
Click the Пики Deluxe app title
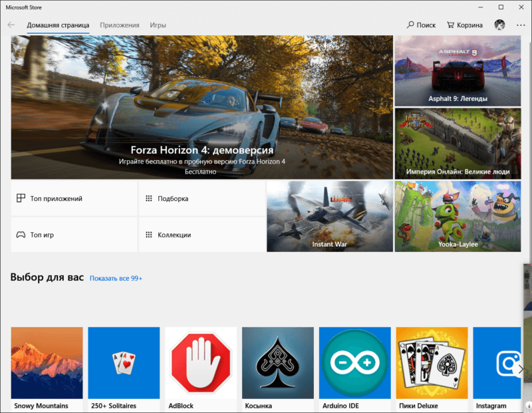[418, 406]
